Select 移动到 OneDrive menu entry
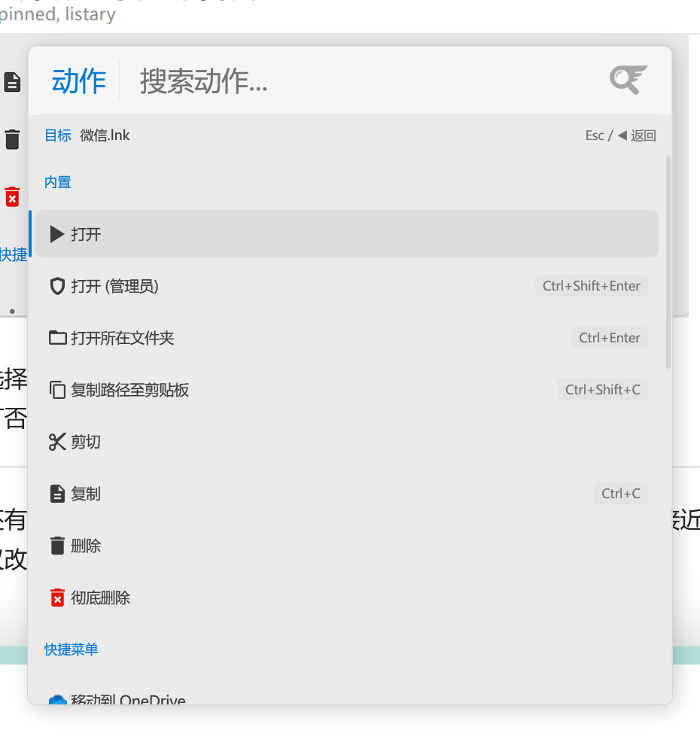The width and height of the screenshot is (700, 733). tap(347, 694)
